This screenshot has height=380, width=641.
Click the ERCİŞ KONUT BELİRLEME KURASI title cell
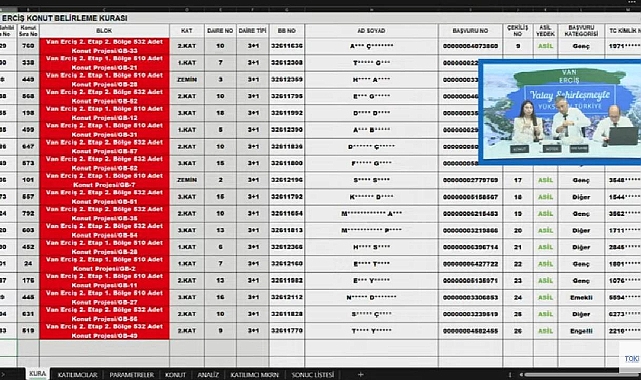pyautogui.click(x=65, y=18)
